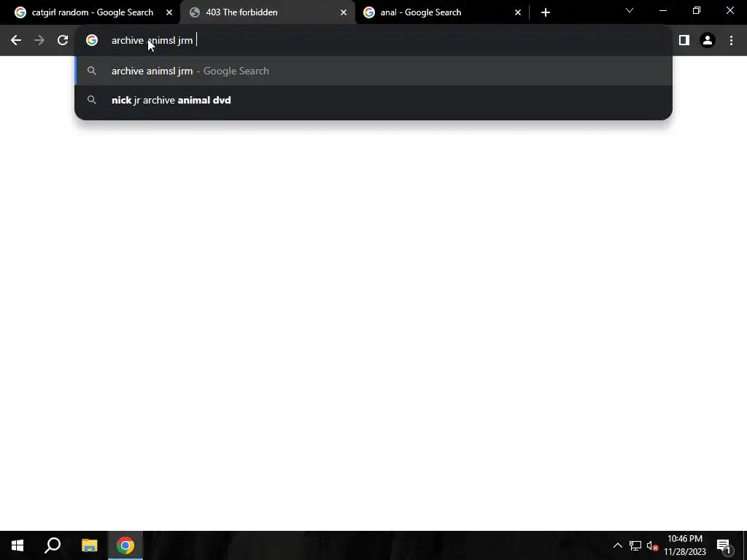Click the muted volume tray icon

tap(653, 545)
